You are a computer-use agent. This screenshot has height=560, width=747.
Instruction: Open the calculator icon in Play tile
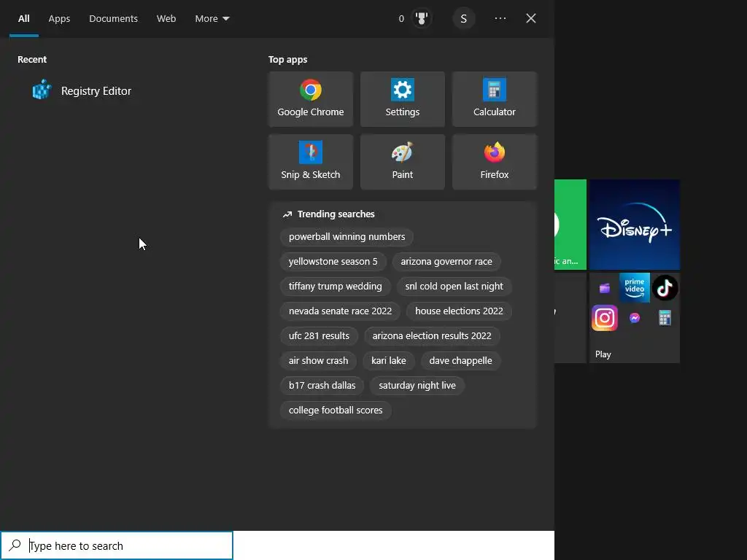coord(665,318)
